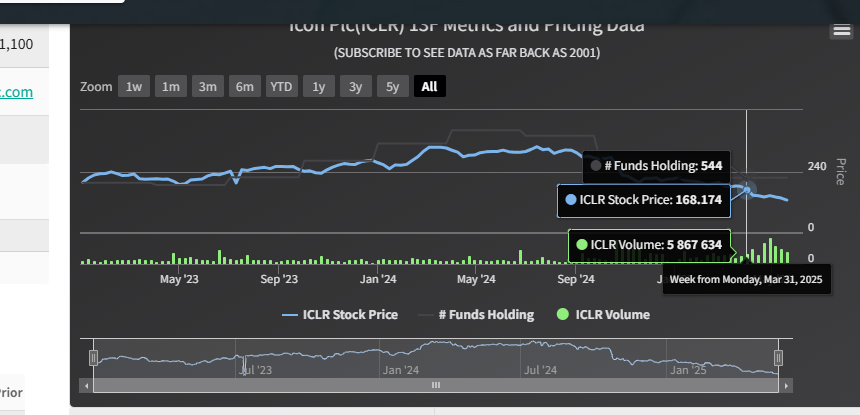Click the navigator scrollbar right arrow
Image resolution: width=860 pixels, height=415 pixels.
click(786, 386)
